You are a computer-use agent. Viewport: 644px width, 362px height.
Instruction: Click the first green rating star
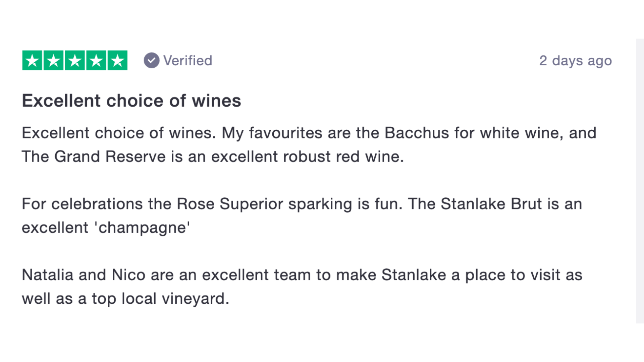(32, 60)
